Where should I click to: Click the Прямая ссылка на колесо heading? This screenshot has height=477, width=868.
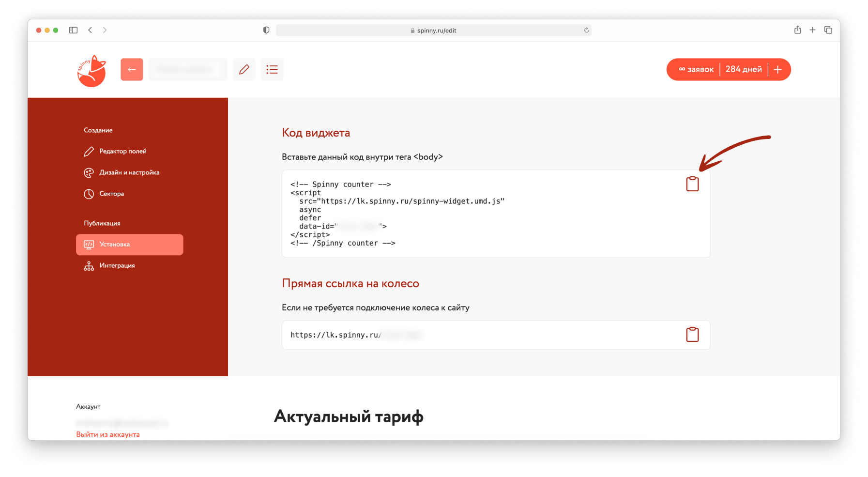[x=350, y=283]
